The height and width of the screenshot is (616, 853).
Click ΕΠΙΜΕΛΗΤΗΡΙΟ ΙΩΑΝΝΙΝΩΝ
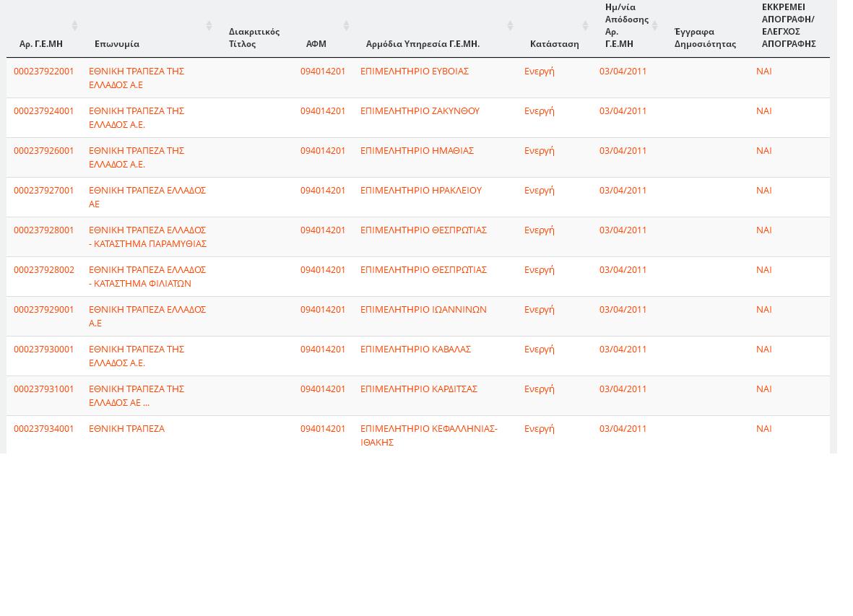[423, 309]
